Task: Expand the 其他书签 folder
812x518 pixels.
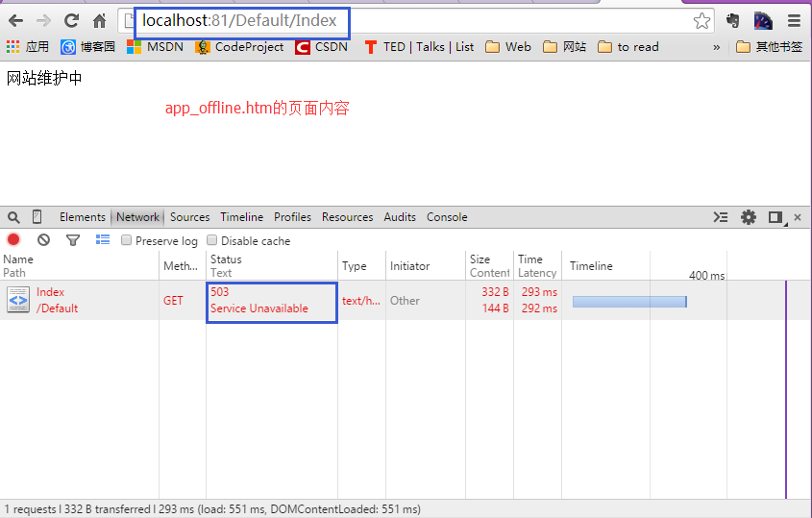Action: [769, 47]
